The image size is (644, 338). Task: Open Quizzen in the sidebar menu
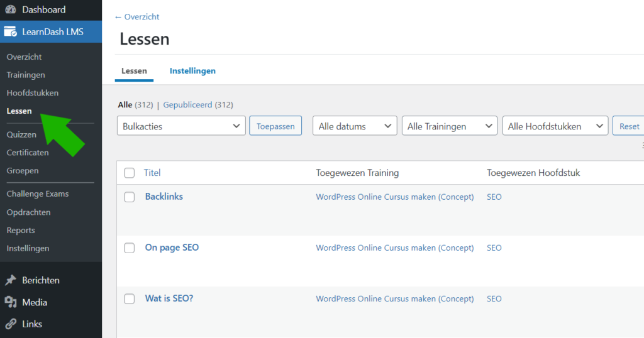[21, 134]
